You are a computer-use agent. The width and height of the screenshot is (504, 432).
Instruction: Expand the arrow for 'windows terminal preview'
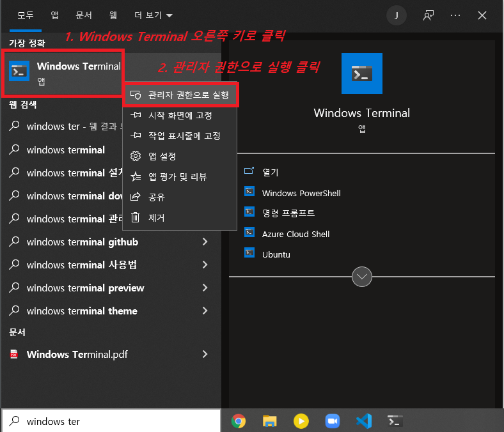click(x=205, y=288)
